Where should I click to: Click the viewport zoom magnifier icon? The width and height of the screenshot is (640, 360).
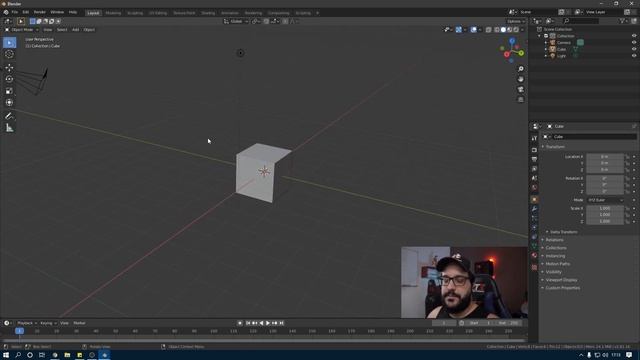[520, 69]
